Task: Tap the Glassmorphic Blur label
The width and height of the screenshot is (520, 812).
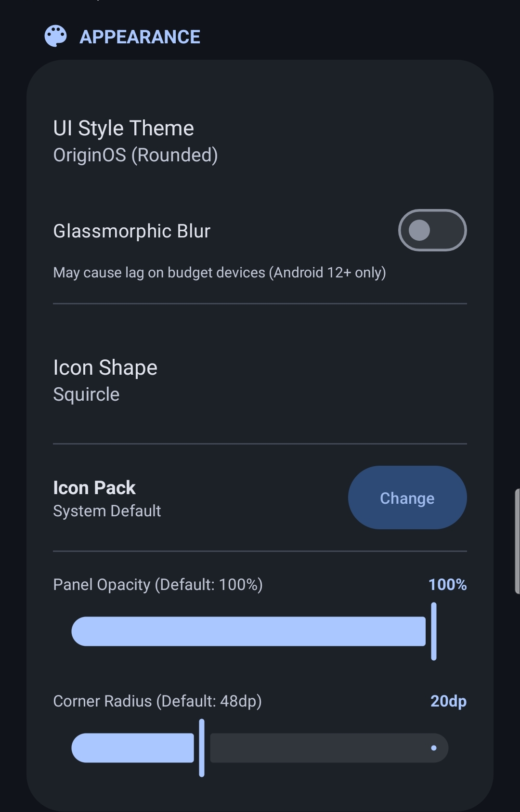Action: pyautogui.click(x=131, y=231)
